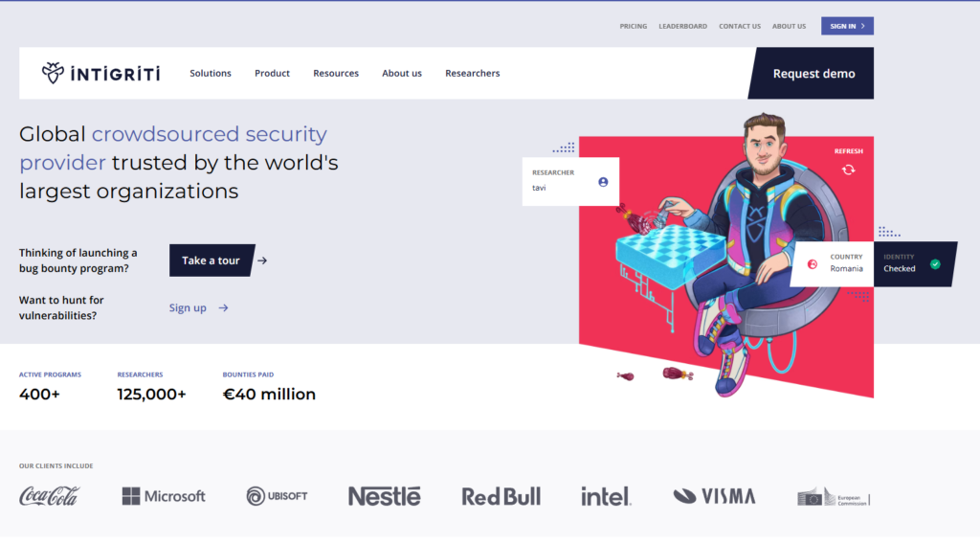Open the Solutions menu
The height and width of the screenshot is (544, 980).
click(x=211, y=73)
